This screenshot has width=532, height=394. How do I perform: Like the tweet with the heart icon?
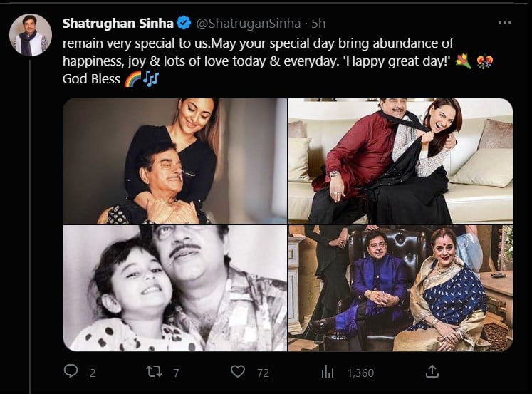click(x=239, y=371)
